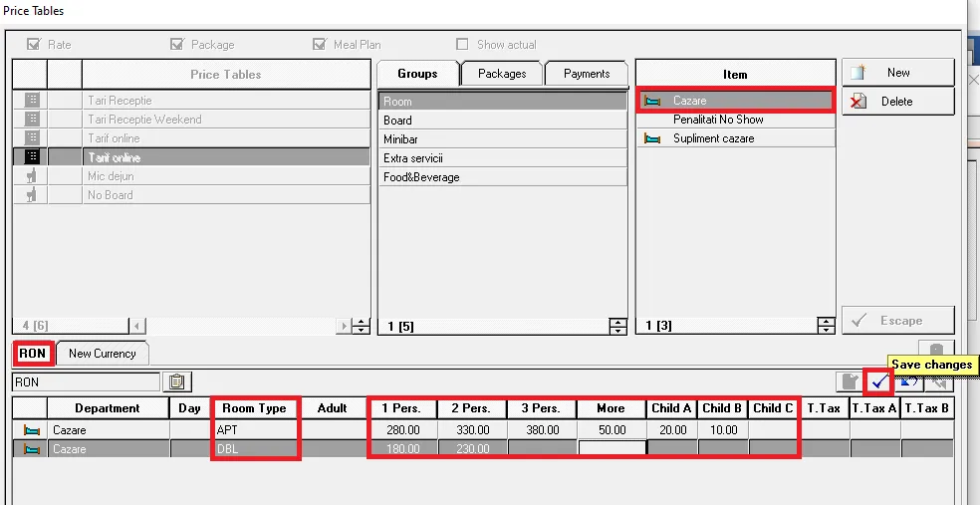Toggle the Meal Plan checkbox
This screenshot has height=505, width=980.
click(320, 45)
